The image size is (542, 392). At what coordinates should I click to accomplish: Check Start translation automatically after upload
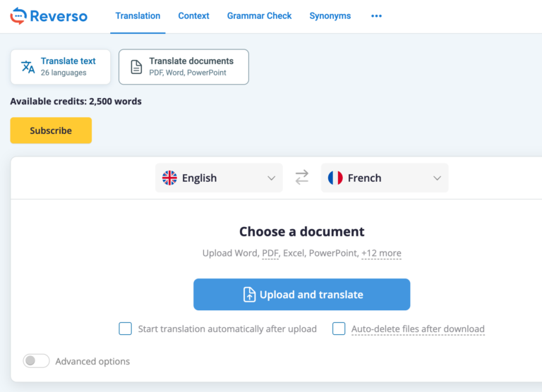pyautogui.click(x=125, y=329)
